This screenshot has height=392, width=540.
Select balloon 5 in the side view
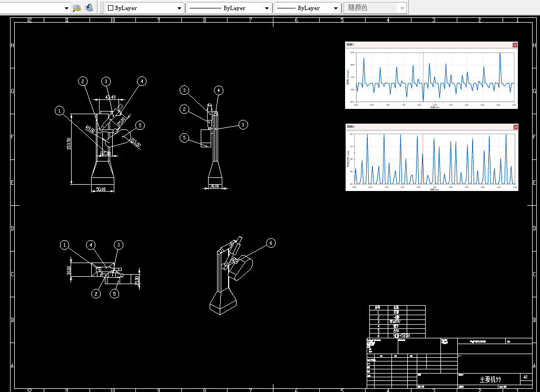184,138
